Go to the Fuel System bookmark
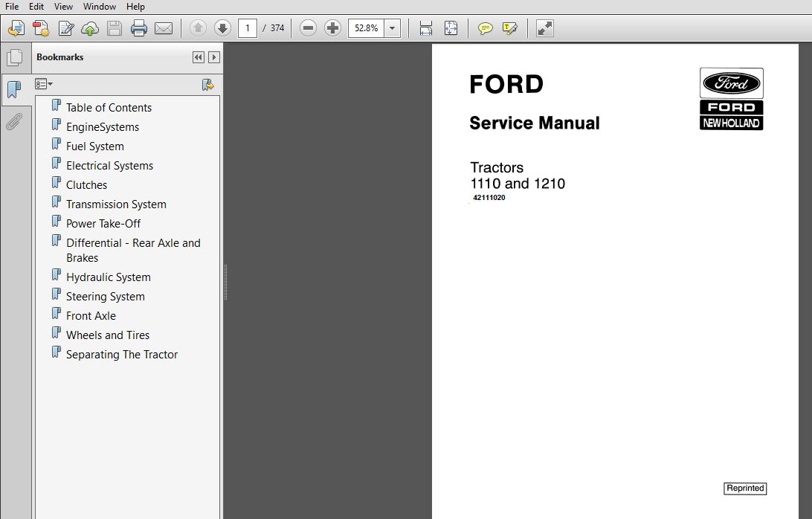The height and width of the screenshot is (519, 812). click(94, 146)
